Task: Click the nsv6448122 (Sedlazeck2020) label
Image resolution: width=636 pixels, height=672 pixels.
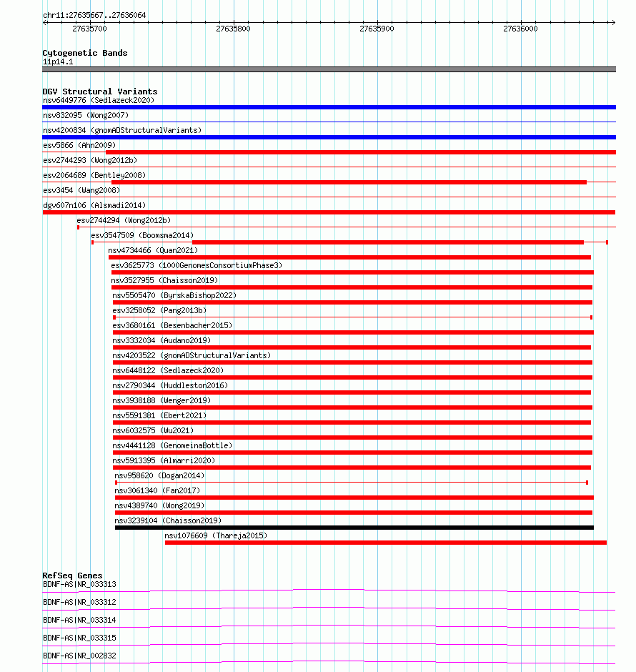Action: 168,370
